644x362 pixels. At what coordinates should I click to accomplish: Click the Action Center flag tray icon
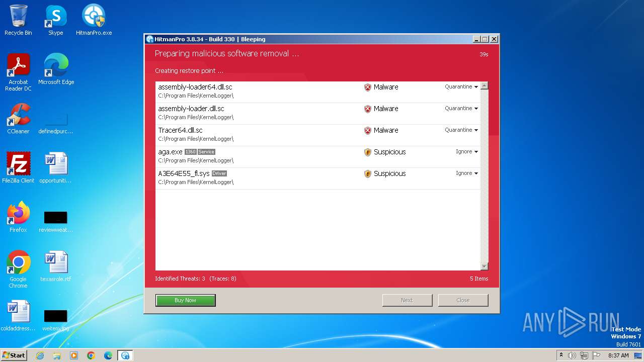tap(596, 355)
